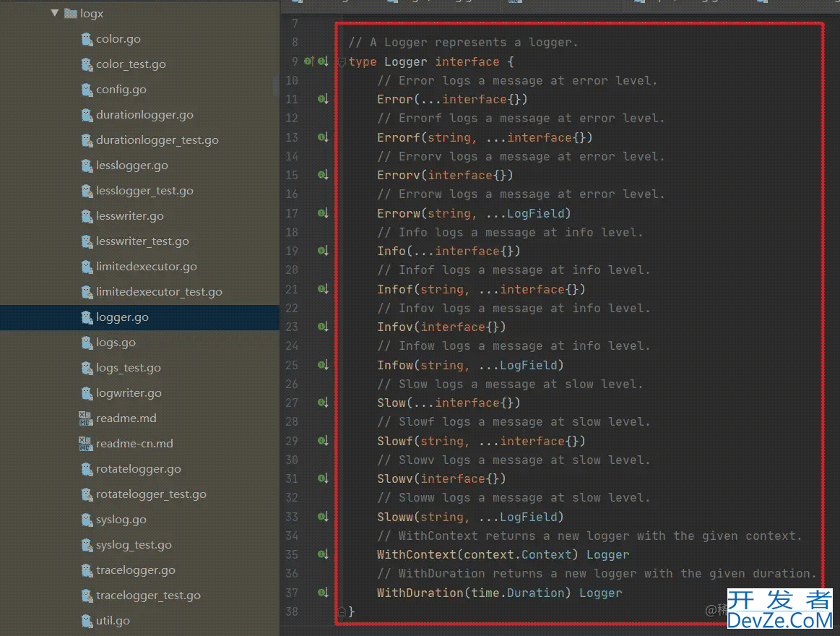This screenshot has width=840, height=636.
Task: Click the config.go Go file icon
Action: tap(86, 90)
